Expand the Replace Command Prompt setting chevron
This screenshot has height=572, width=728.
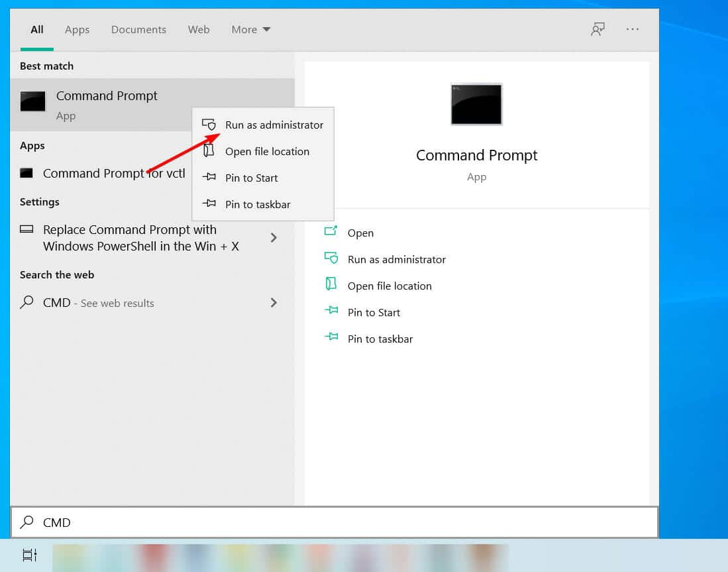click(274, 238)
